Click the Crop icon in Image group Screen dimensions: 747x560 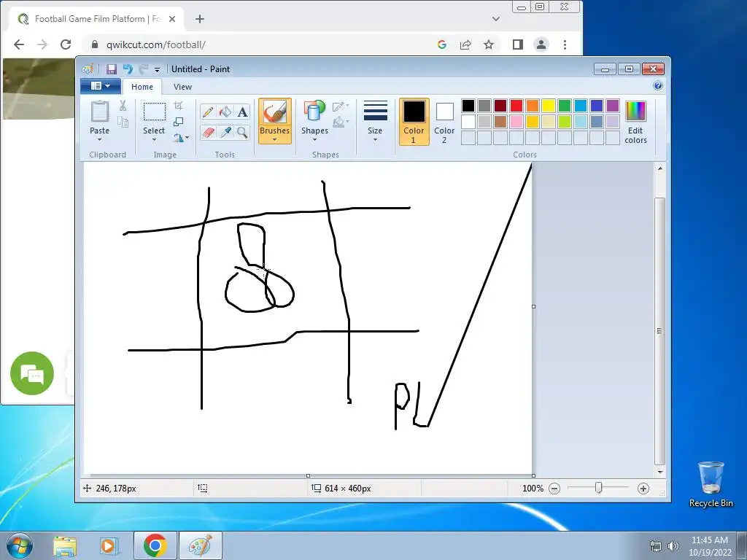coord(178,106)
